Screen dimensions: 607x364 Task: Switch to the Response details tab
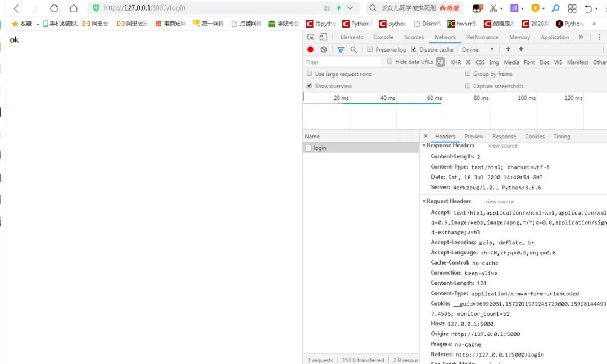[504, 136]
